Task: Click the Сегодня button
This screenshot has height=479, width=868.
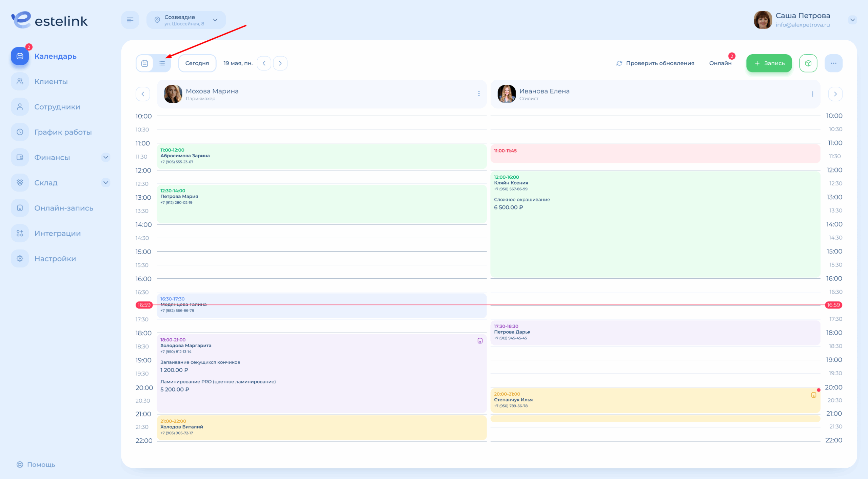Action: (197, 63)
